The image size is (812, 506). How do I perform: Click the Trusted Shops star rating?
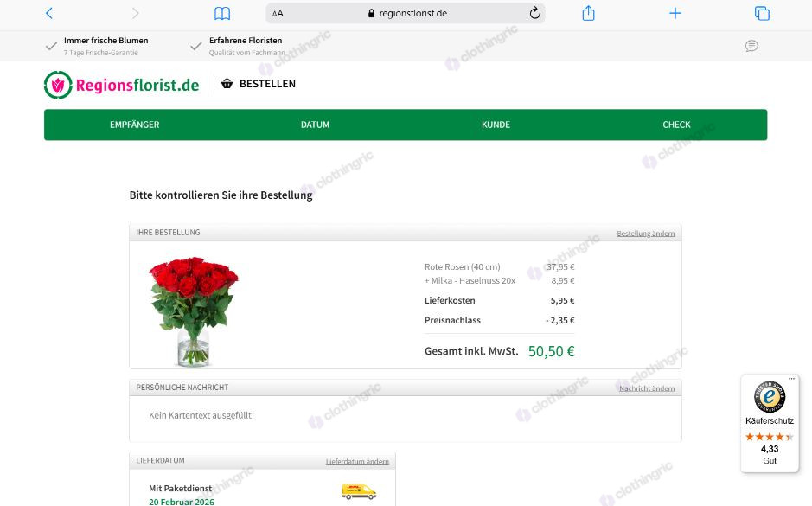coord(769,437)
